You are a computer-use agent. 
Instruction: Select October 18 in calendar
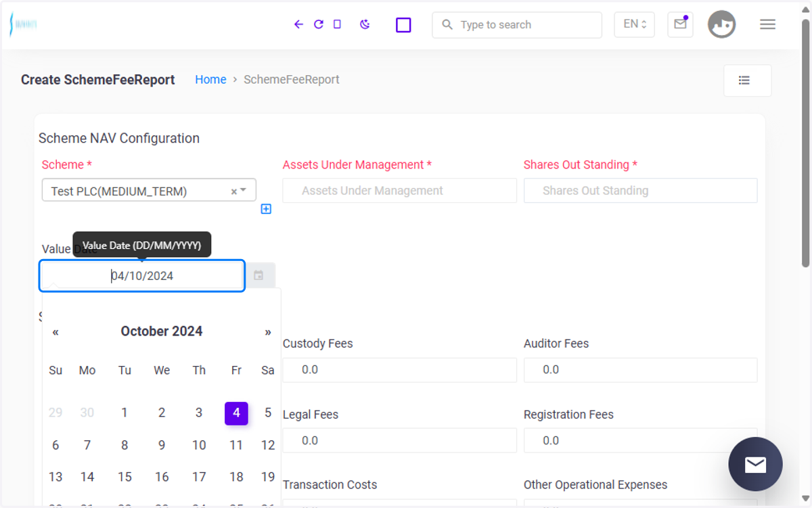tap(236, 477)
